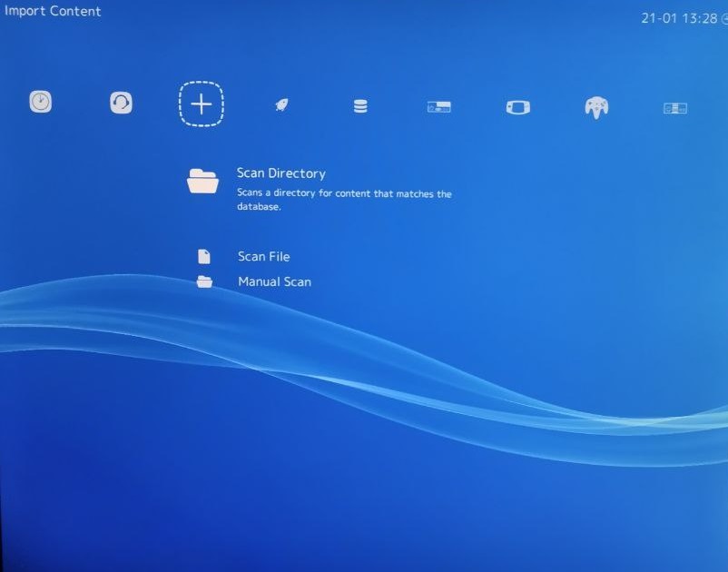The height and width of the screenshot is (572, 728).
Task: Select the Scan Directory entry
Action: (x=281, y=173)
